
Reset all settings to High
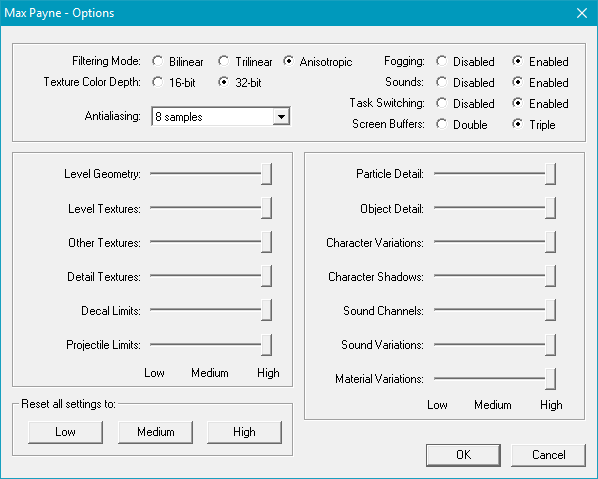pos(244,432)
